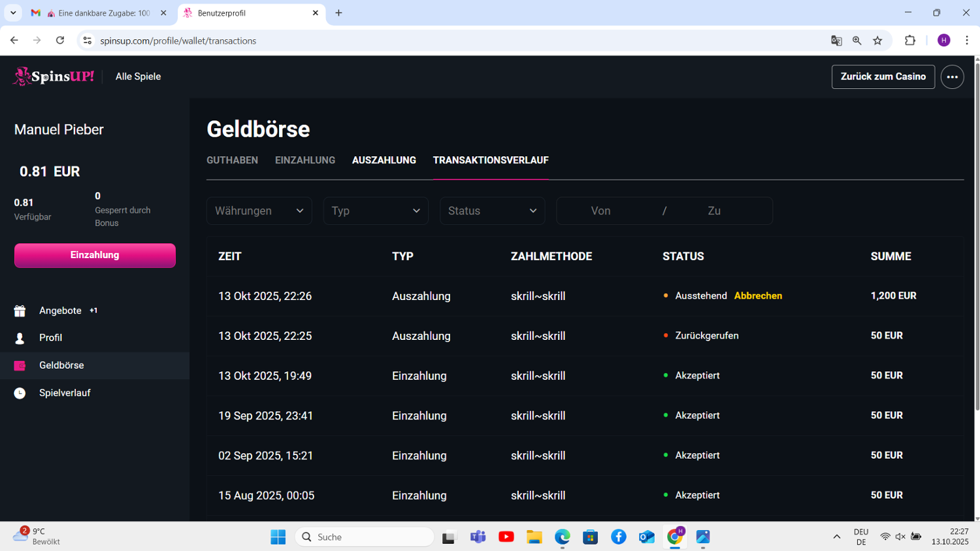Expand the Status filter dropdown

click(492, 211)
